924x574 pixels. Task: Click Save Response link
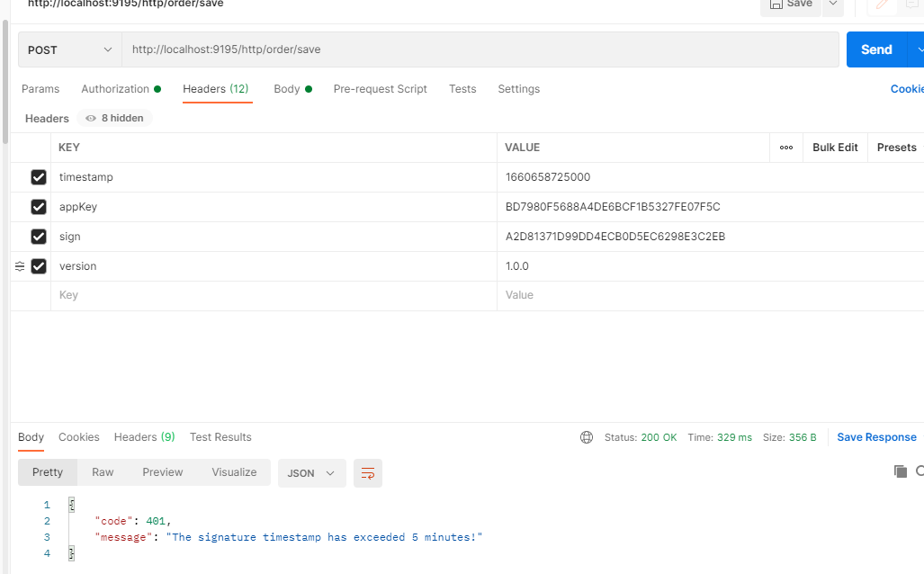[x=876, y=437]
